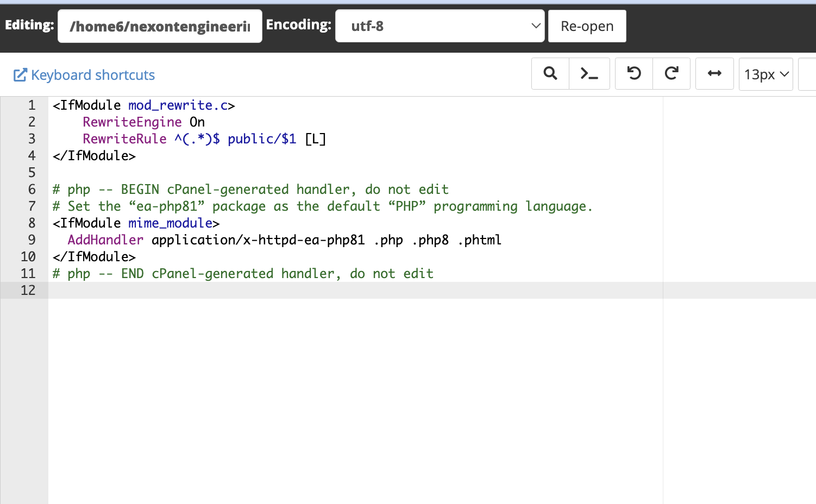
Task: Click the go-to-line terminal prompt icon
Action: [x=589, y=73]
